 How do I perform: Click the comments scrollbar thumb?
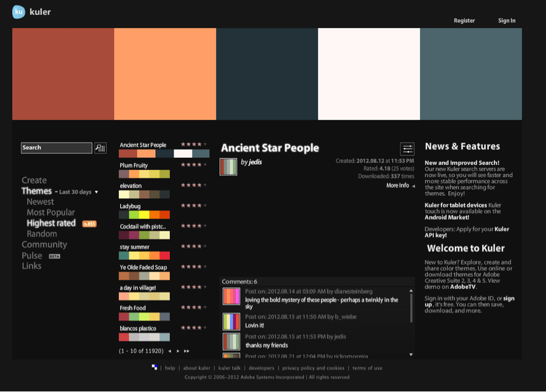(411, 308)
